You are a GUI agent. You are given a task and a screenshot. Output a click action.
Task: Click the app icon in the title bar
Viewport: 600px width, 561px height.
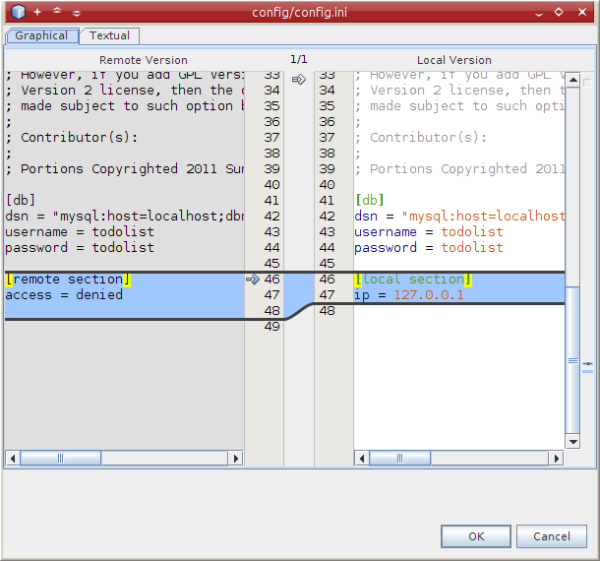(x=17, y=12)
